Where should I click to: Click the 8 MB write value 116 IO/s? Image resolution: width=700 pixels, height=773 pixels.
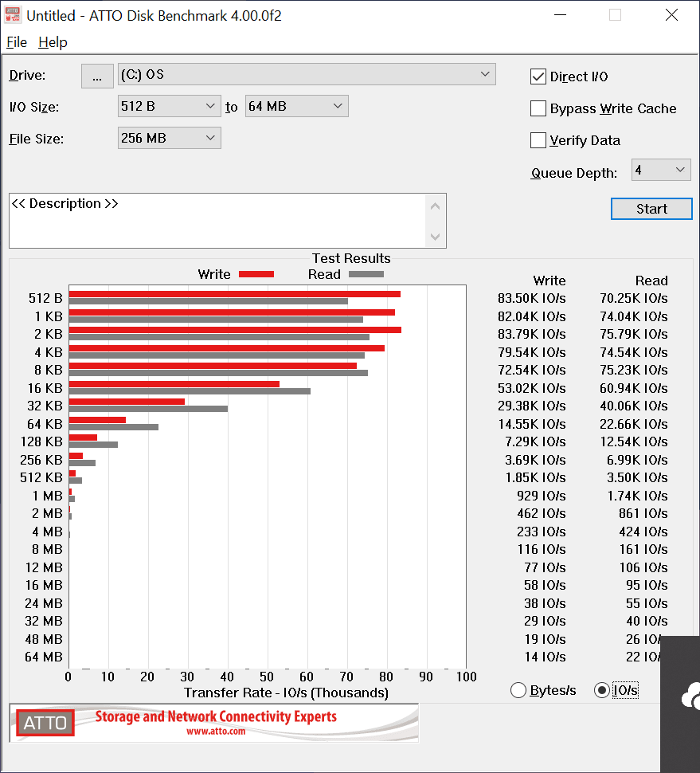[x=542, y=550]
